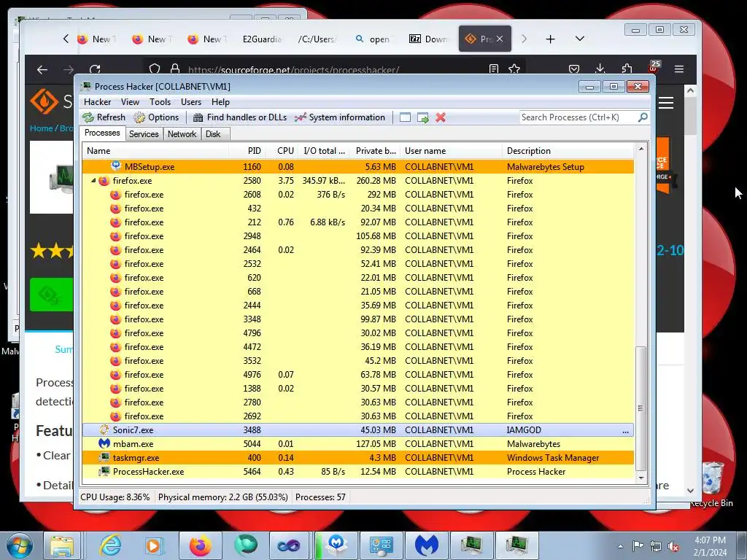The width and height of the screenshot is (747, 560).
Task: Click the find window toolbar icon
Action: pos(405,117)
